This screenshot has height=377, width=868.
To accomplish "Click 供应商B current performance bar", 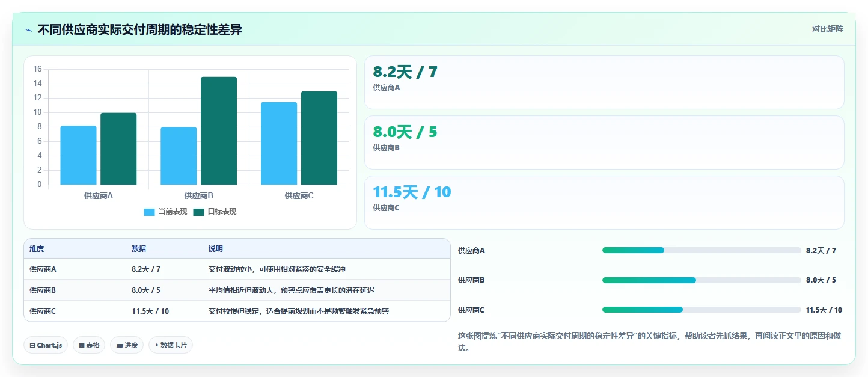I will (179, 156).
